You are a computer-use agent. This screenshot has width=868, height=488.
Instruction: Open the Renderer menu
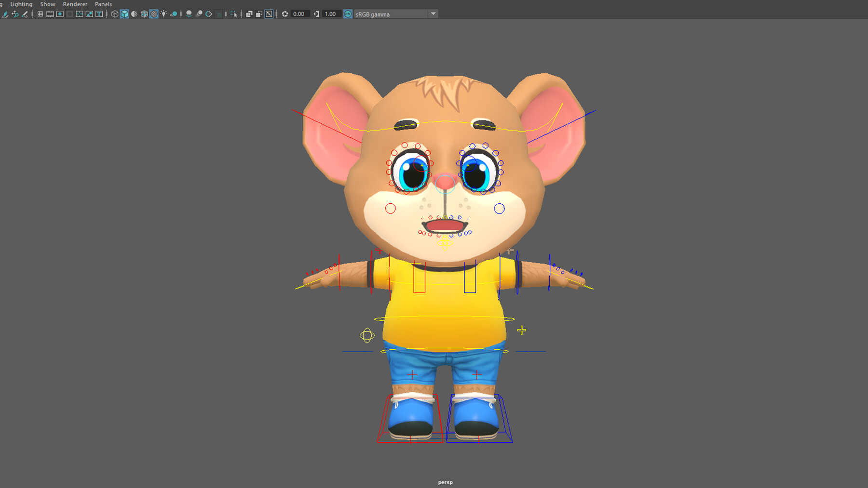[75, 4]
